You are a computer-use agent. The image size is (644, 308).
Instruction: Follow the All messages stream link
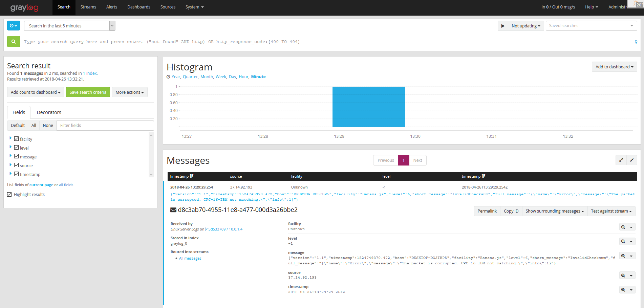[x=190, y=258]
